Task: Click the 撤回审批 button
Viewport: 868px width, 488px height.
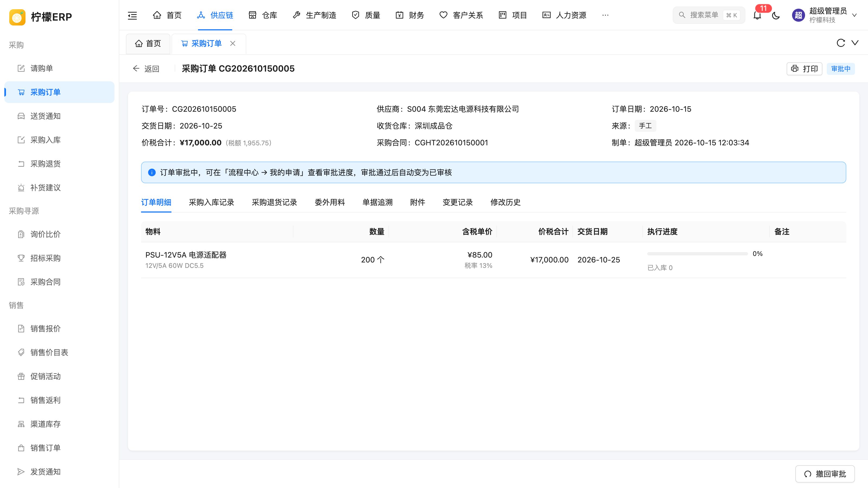Action: pyautogui.click(x=825, y=474)
